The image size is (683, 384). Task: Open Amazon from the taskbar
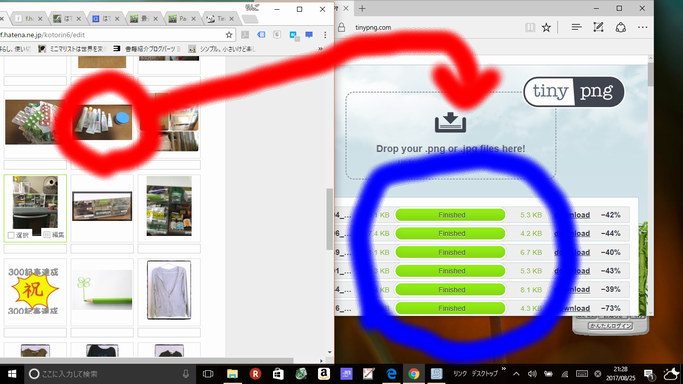324,374
